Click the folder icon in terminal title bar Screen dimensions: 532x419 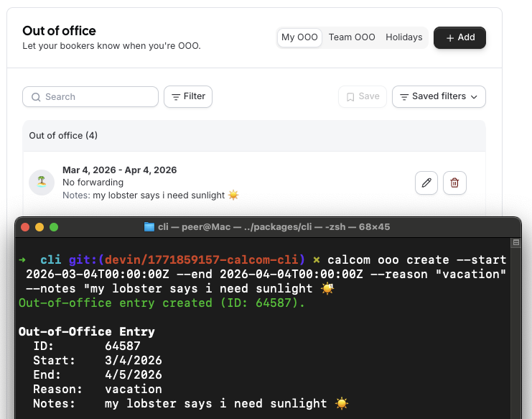coord(149,227)
